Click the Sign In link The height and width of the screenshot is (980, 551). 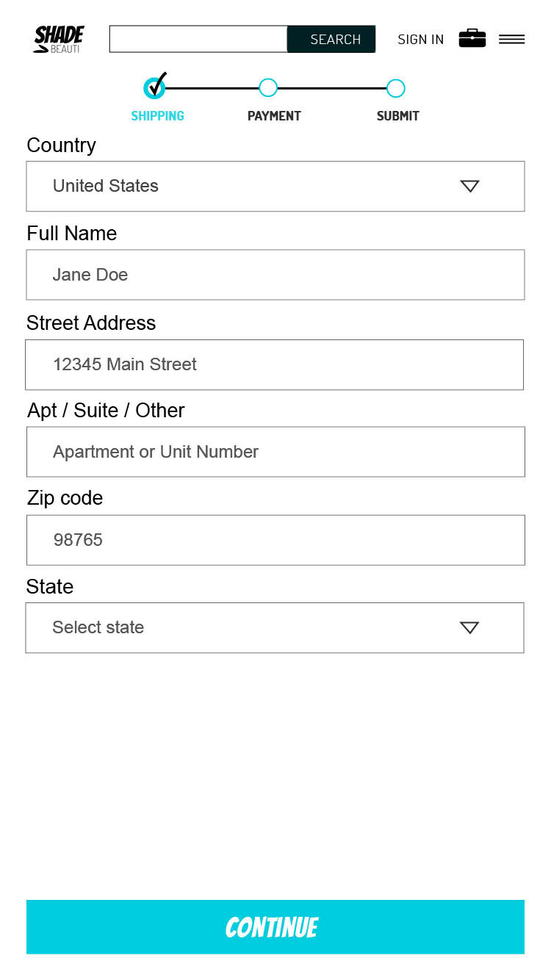(421, 40)
